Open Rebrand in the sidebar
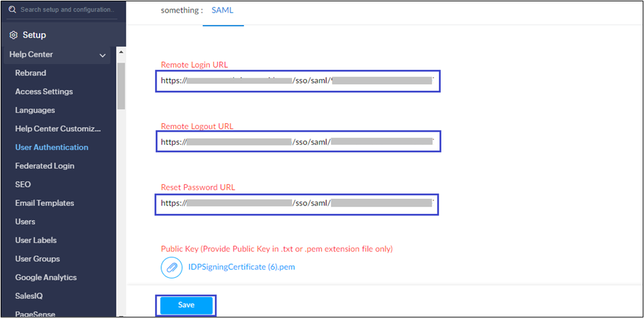The image size is (644, 318). (30, 73)
